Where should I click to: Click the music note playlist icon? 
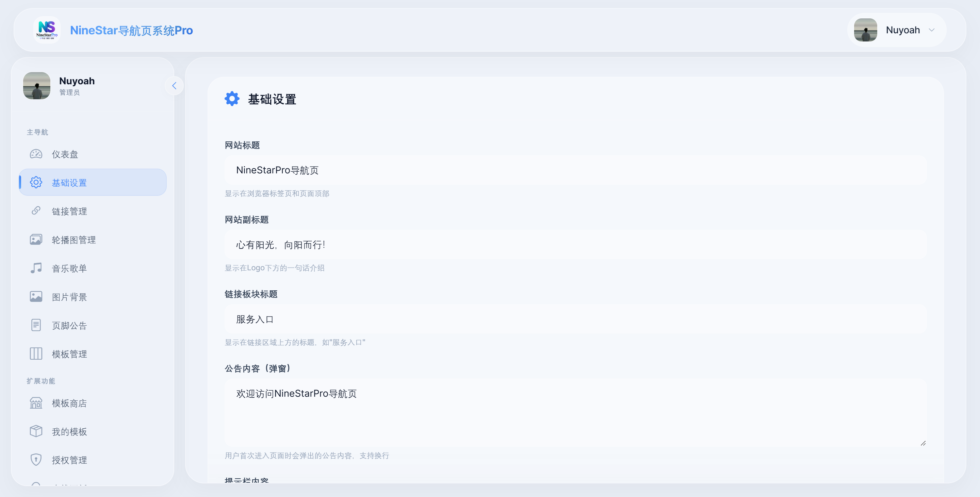36,268
